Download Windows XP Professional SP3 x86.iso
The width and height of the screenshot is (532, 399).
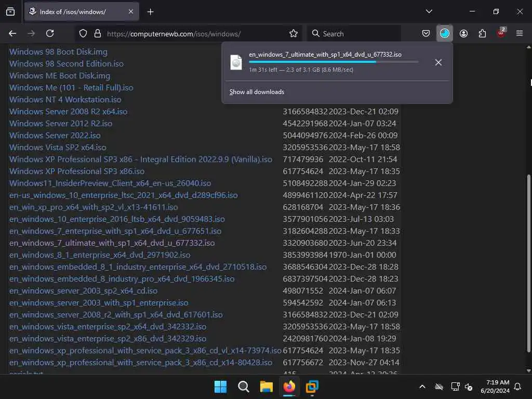(x=77, y=171)
